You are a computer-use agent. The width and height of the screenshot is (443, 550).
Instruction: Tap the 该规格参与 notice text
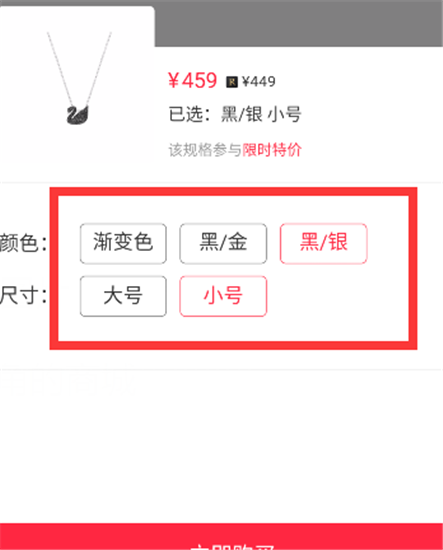(205, 150)
